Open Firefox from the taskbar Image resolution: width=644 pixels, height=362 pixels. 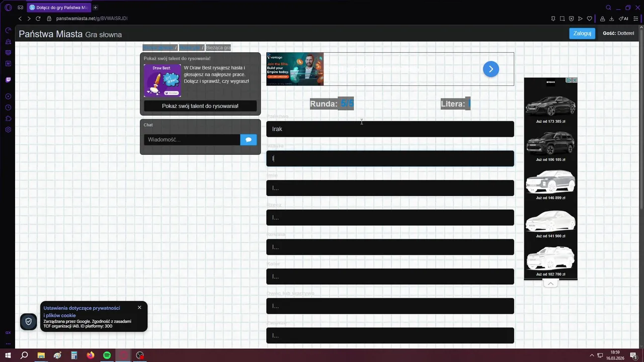point(91,355)
